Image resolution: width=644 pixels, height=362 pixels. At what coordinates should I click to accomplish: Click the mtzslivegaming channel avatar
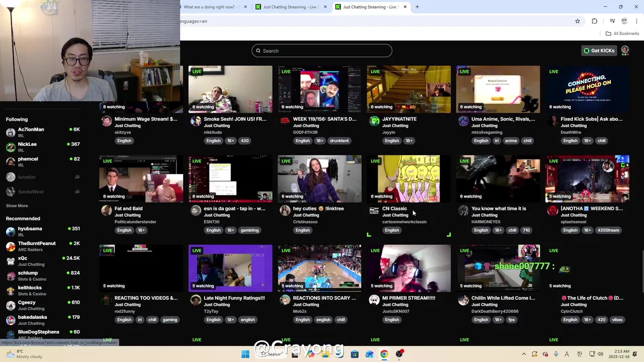pos(463,121)
